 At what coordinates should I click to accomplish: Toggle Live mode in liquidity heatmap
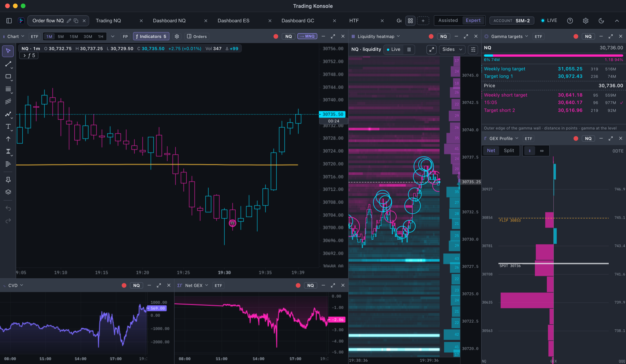(x=393, y=49)
